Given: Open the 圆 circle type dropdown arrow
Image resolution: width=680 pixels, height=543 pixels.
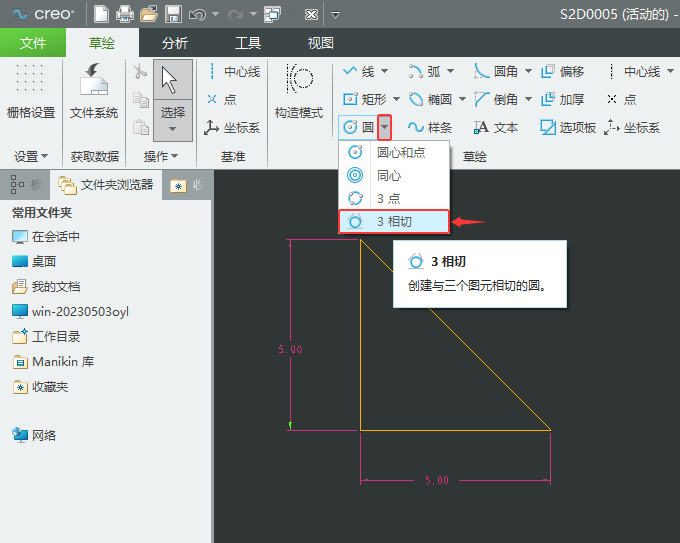Looking at the screenshot, I should pos(385,128).
